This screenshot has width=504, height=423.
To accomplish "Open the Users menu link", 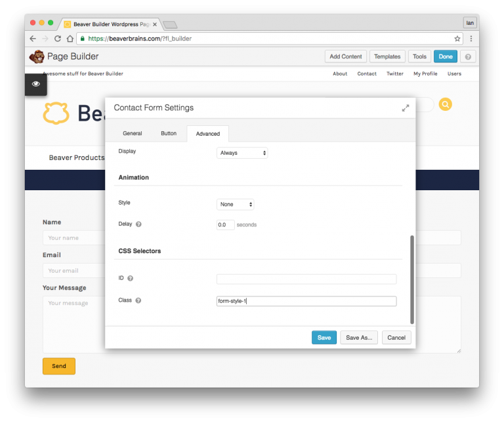I will click(x=454, y=73).
